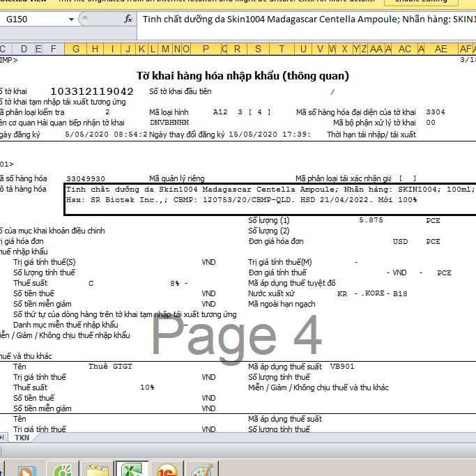The height and width of the screenshot is (476, 476).
Task: Click inside the formula bar text
Action: click(x=307, y=20)
